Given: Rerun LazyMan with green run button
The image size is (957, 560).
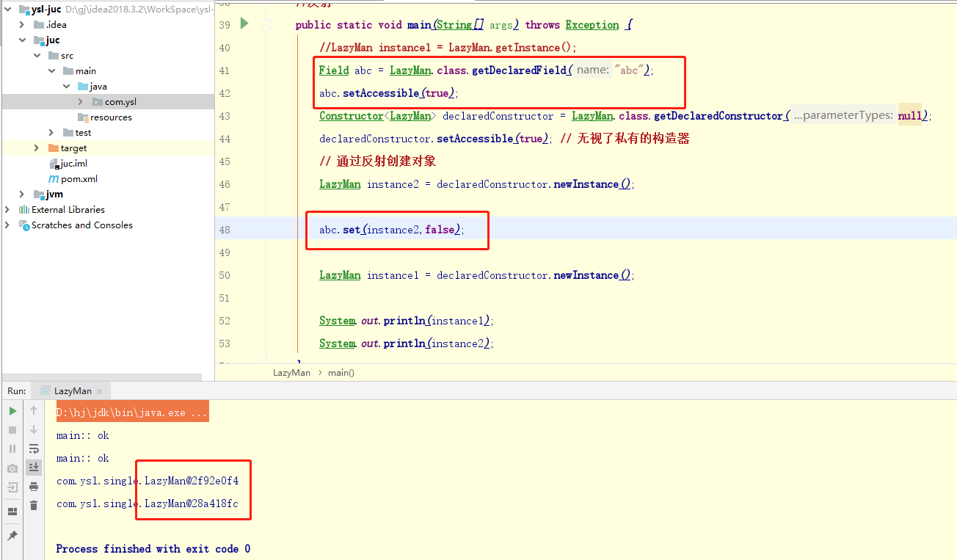Looking at the screenshot, I should pos(12,411).
